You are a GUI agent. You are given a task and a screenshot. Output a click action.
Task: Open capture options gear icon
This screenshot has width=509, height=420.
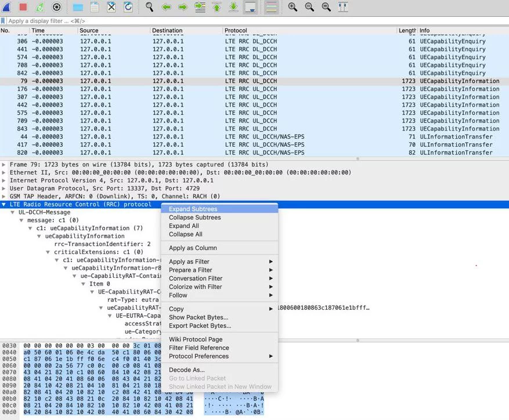[56, 7]
